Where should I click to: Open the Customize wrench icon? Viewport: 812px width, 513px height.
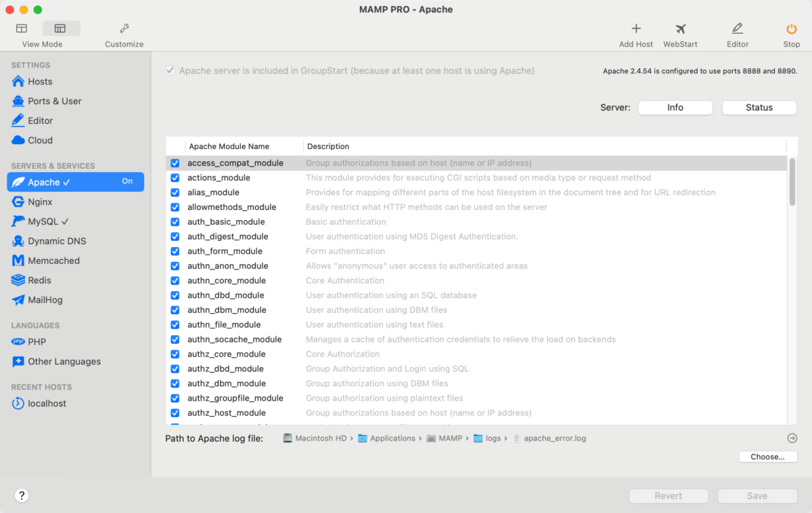[124, 28]
